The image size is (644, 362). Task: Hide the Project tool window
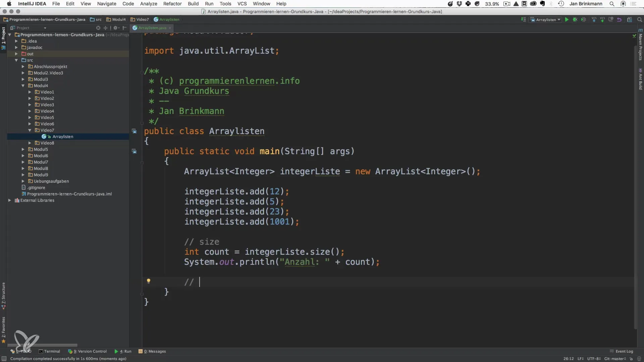(125, 28)
